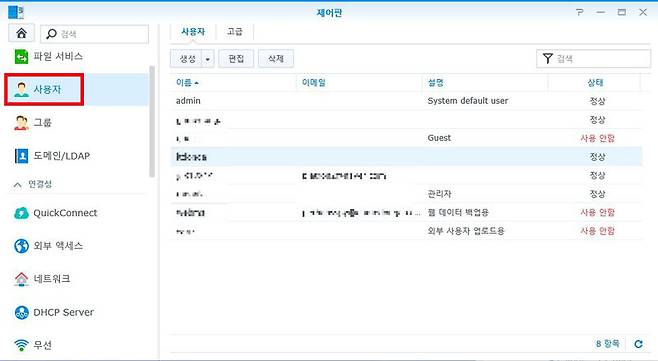Viewport: 658px width, 361px height.
Task: Click the sidebar search field
Action: click(x=94, y=34)
